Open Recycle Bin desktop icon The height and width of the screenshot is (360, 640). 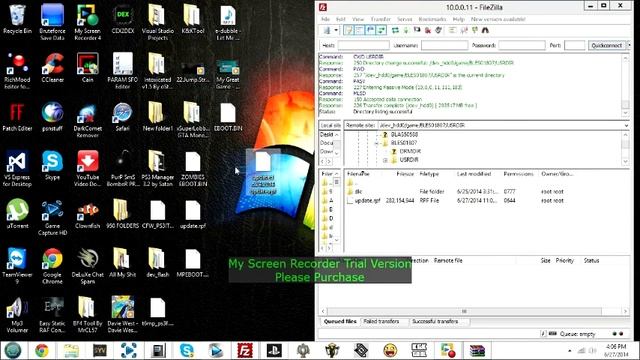tap(17, 20)
